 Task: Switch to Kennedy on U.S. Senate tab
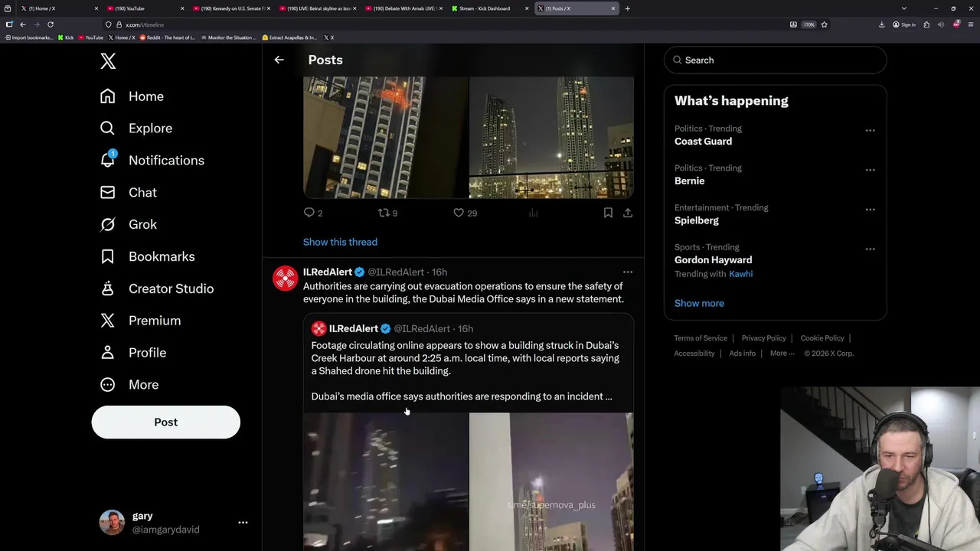coord(231,8)
